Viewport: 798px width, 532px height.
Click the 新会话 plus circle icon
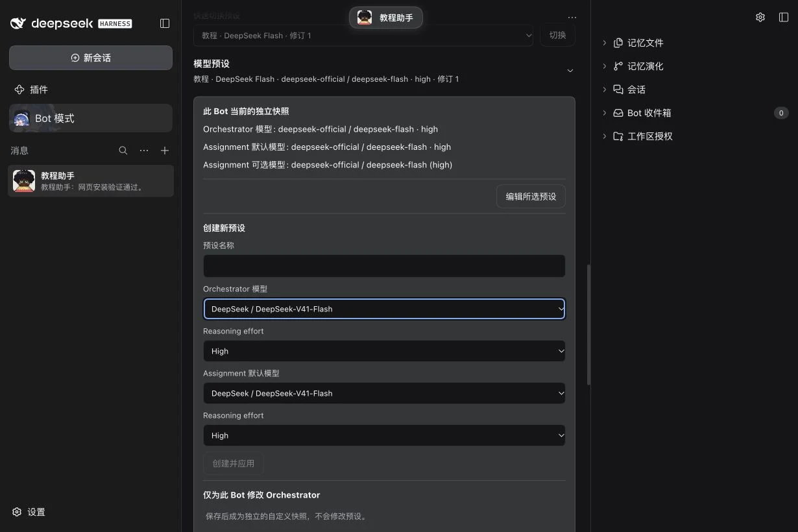click(x=75, y=58)
